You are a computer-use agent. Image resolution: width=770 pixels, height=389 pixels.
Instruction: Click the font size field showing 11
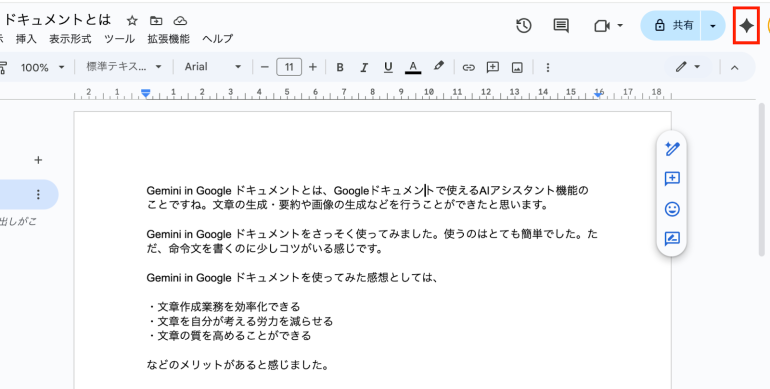click(289, 67)
